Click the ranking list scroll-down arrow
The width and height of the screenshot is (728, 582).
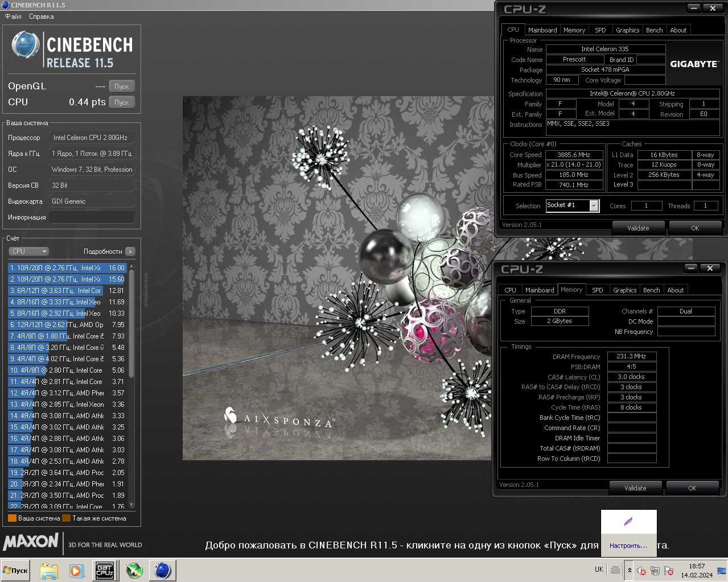pyautogui.click(x=131, y=505)
